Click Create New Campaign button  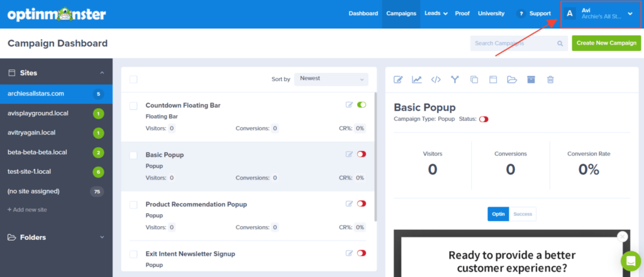(606, 43)
